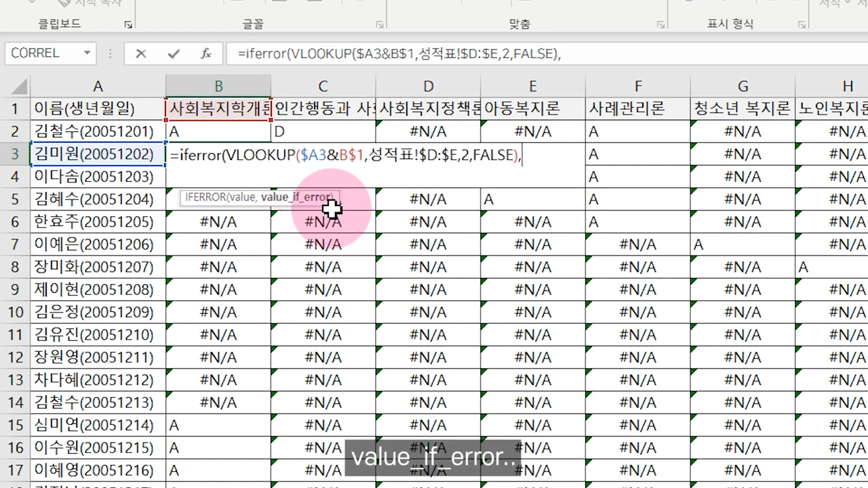Click cell A7 '이예은(20051206)'
Viewport: 868px width, 488px height.
(x=98, y=245)
